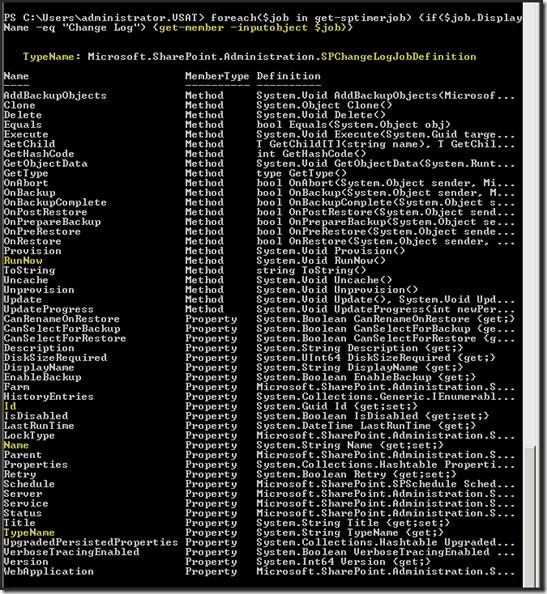Click the Delete method name
Image resolution: width=547 pixels, height=594 pixels.
pyautogui.click(x=23, y=115)
